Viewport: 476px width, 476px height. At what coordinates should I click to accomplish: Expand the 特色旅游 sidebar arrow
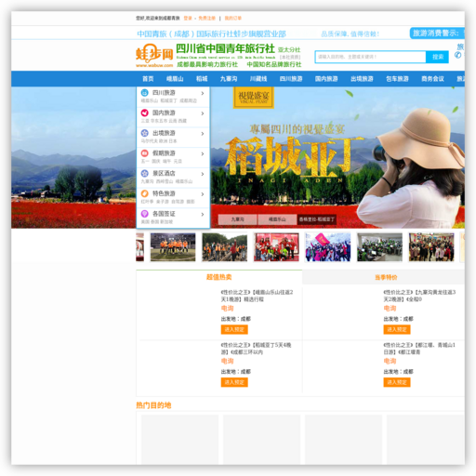[x=203, y=194]
